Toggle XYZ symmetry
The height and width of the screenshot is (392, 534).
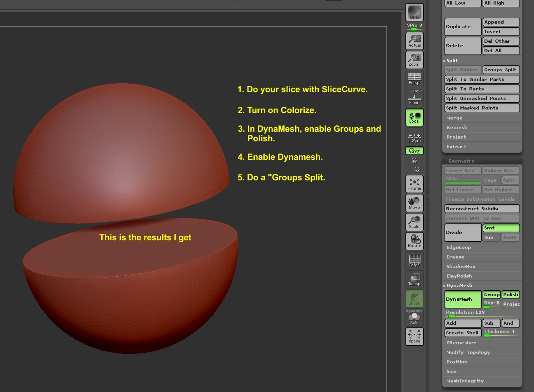(x=414, y=150)
